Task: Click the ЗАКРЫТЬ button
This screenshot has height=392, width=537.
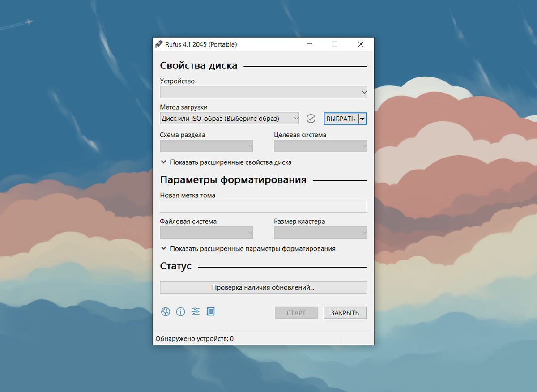Action: click(x=345, y=313)
